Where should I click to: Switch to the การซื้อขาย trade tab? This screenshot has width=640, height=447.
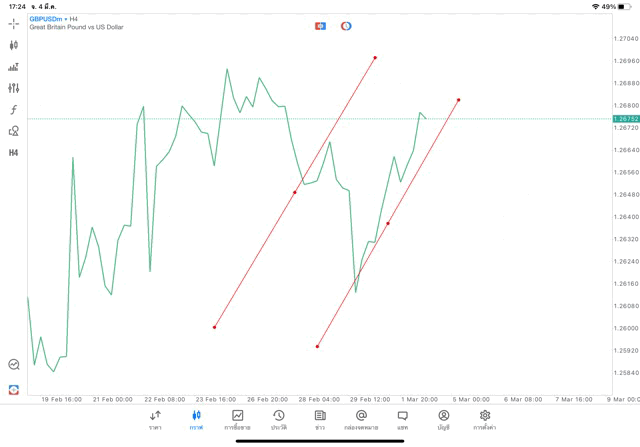point(237,419)
